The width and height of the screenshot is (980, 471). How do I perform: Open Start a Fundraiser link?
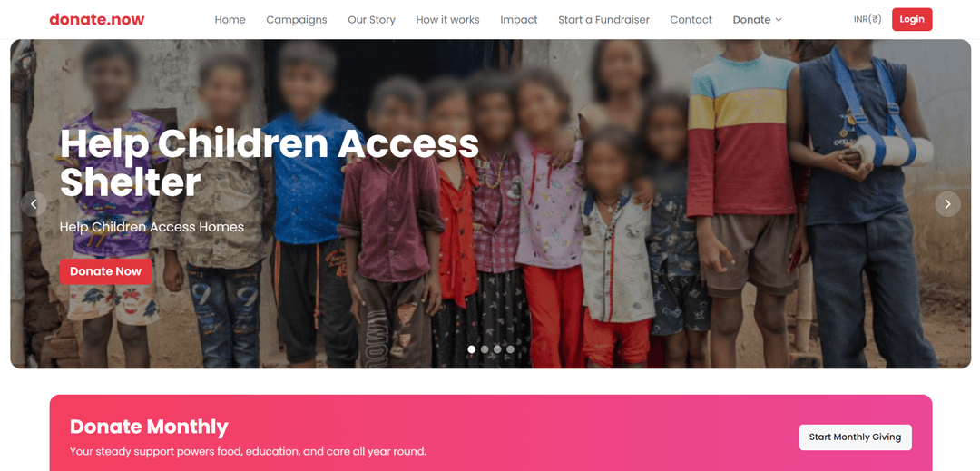click(x=603, y=19)
